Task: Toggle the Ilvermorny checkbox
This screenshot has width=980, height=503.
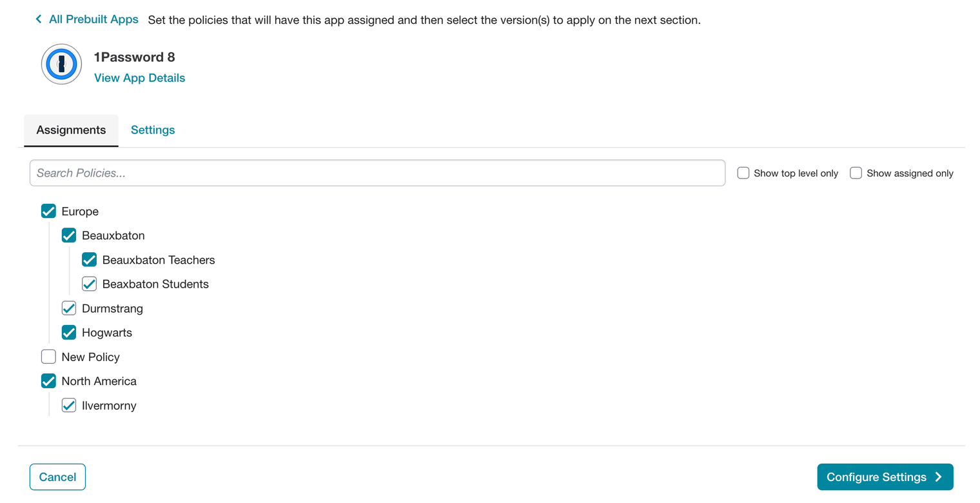Action: 69,406
